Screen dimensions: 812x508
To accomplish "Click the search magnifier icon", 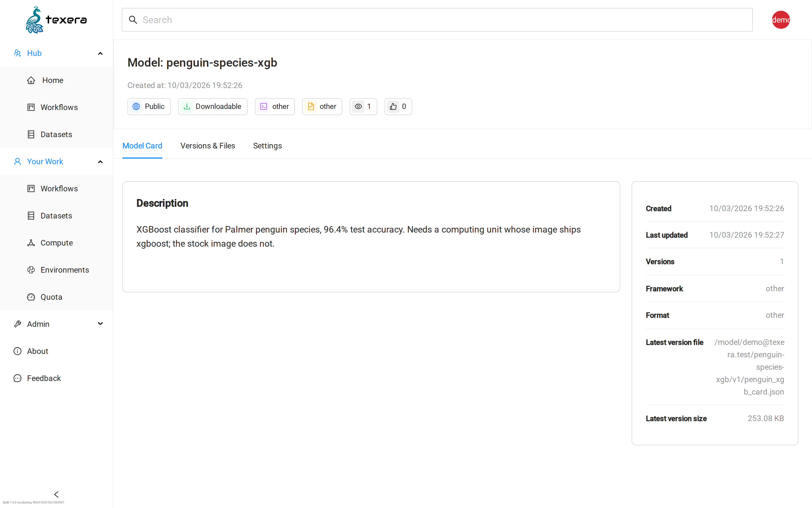I will click(x=133, y=20).
